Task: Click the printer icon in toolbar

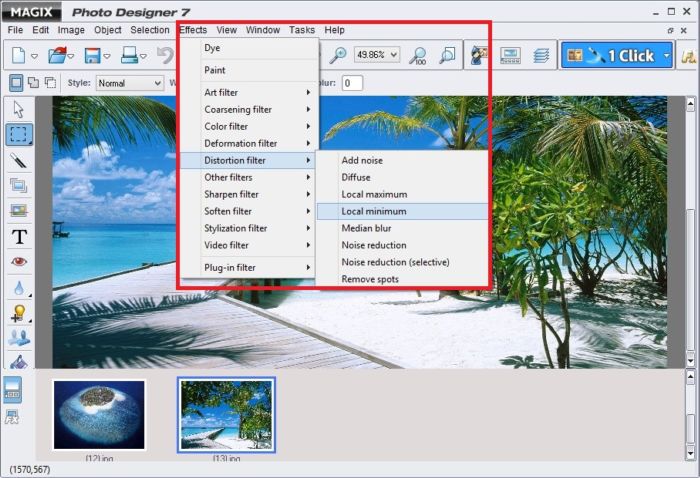Action: pos(128,55)
